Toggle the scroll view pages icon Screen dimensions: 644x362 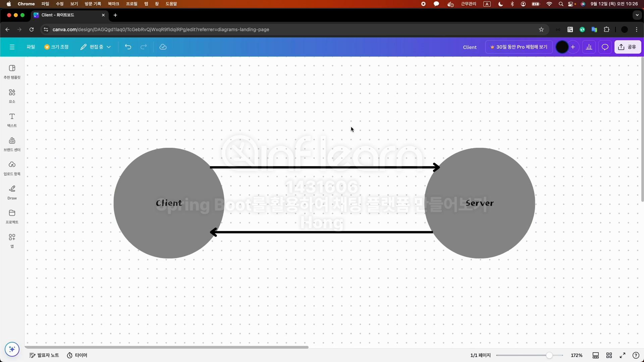pyautogui.click(x=596, y=355)
